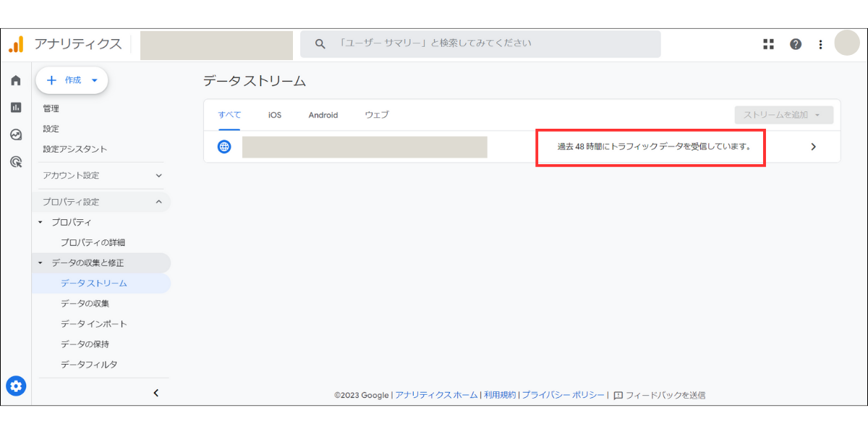Click the Help question mark icon

pos(796,44)
